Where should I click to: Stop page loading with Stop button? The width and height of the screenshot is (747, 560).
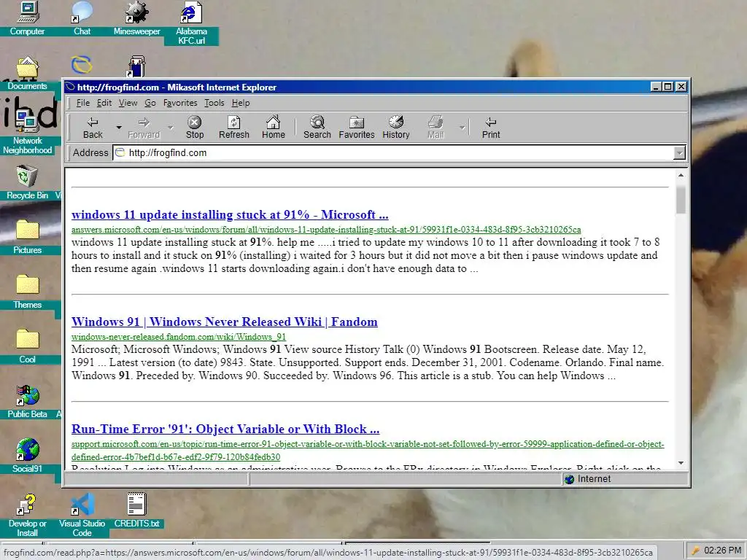[x=194, y=127]
